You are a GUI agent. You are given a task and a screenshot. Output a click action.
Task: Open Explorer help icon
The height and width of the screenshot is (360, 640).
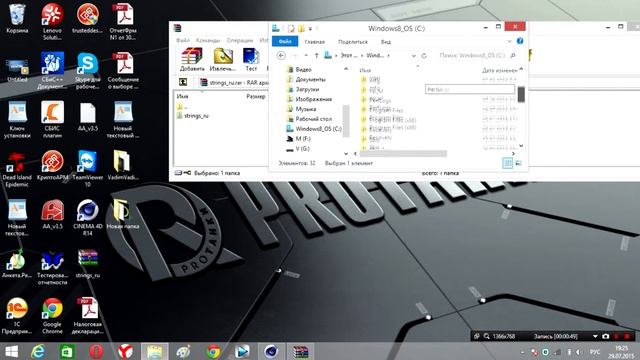[520, 41]
